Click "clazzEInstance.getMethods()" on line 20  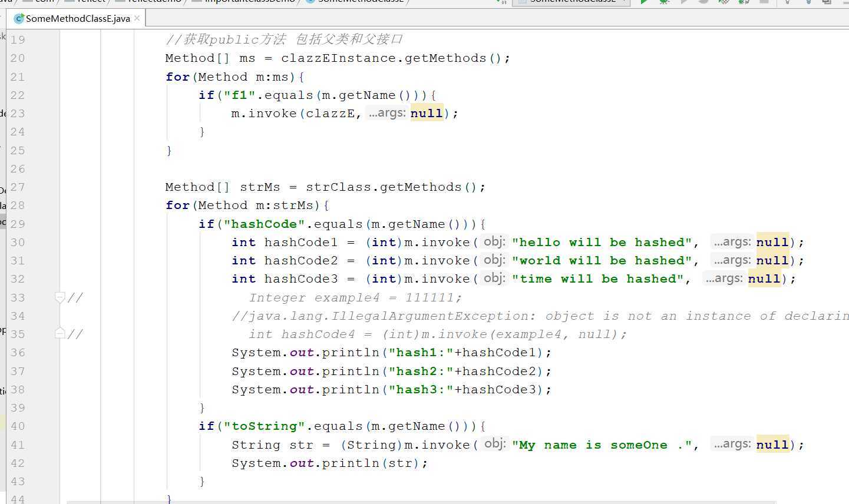pyautogui.click(x=392, y=58)
